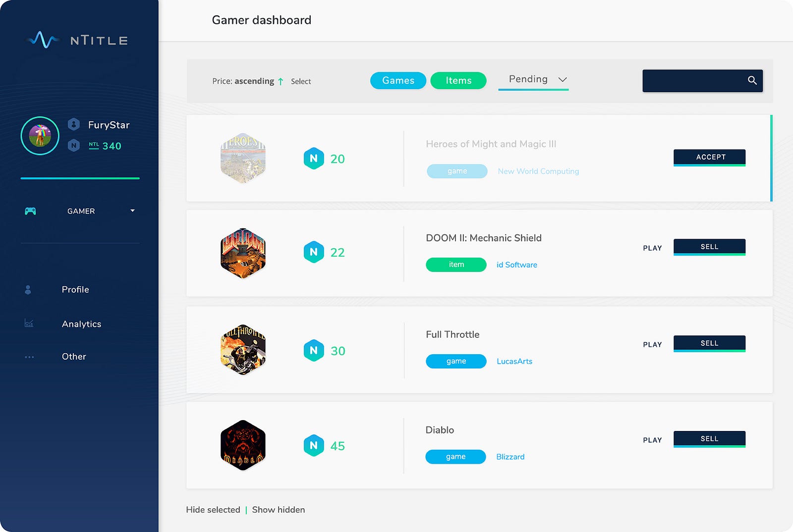Click the N coin icon beside NTL 340
This screenshot has height=532, width=793.
pos(74,145)
